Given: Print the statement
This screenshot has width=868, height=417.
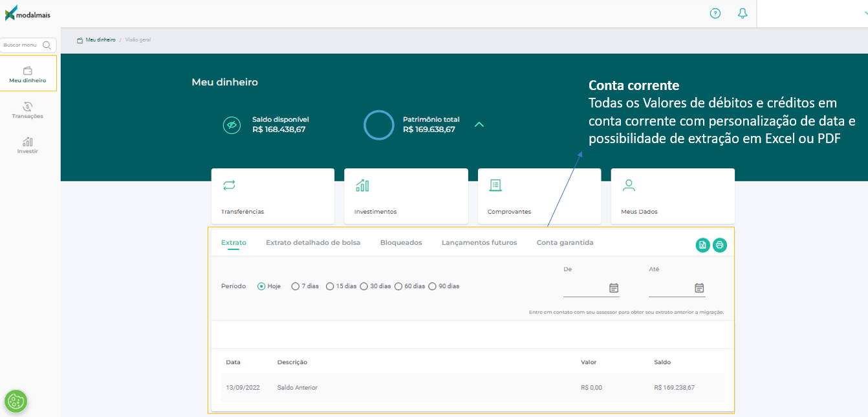Looking at the screenshot, I should click(x=720, y=245).
